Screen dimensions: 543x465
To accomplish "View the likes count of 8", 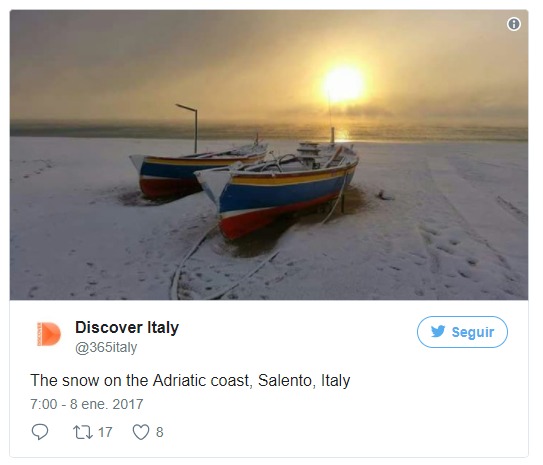I will 160,432.
